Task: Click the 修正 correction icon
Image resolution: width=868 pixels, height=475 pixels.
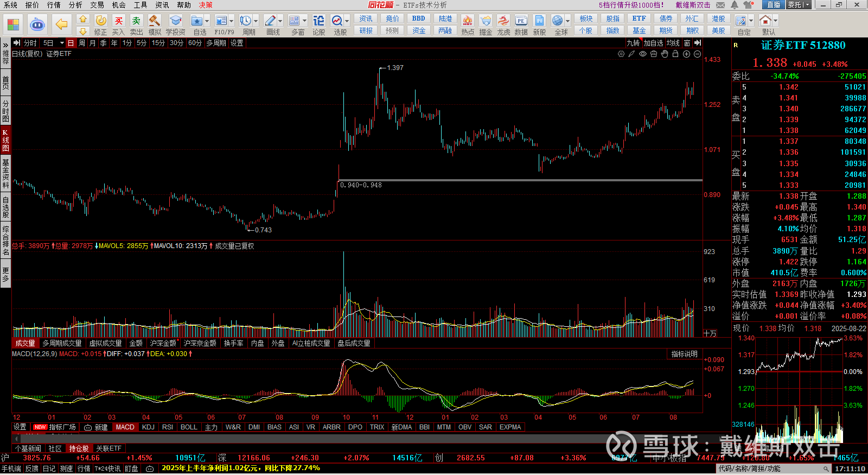Action: click(x=101, y=21)
